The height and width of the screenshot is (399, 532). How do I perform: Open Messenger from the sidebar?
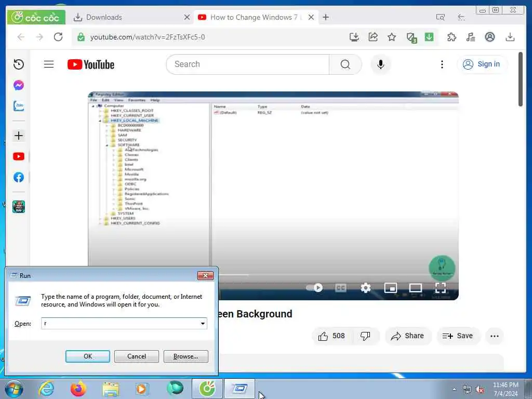pyautogui.click(x=19, y=85)
